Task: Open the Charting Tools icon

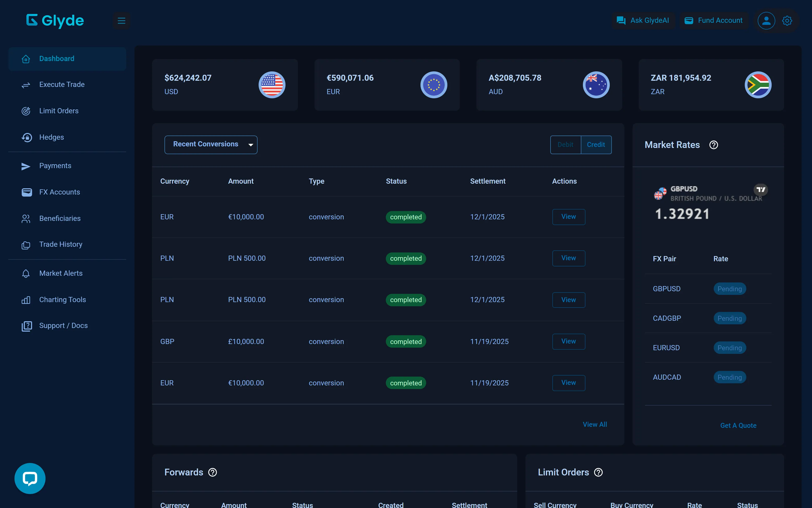Action: [26, 300]
